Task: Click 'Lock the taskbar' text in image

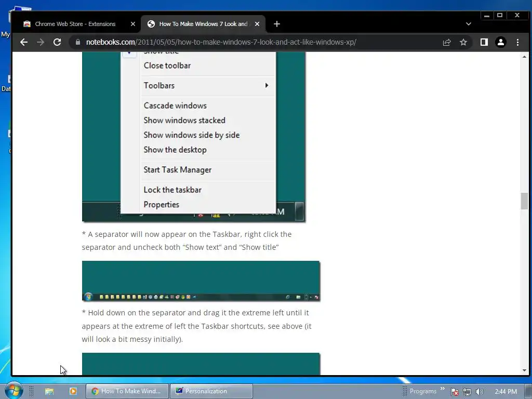Action: tap(172, 190)
